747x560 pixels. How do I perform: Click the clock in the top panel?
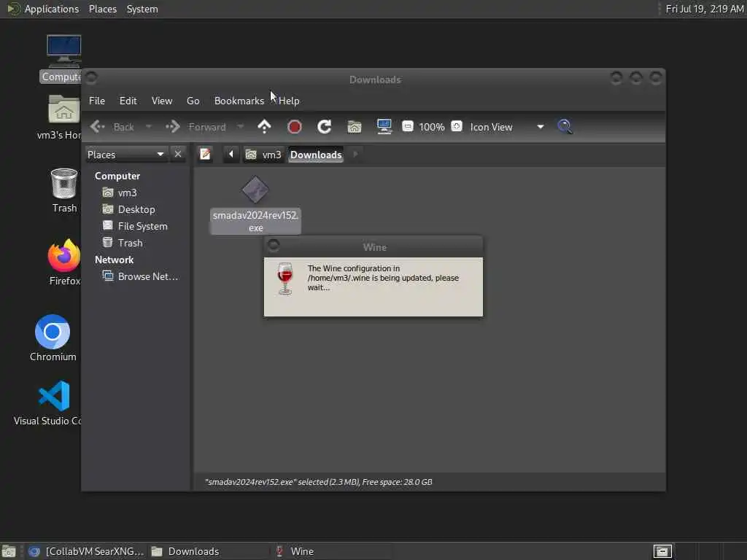pos(704,9)
